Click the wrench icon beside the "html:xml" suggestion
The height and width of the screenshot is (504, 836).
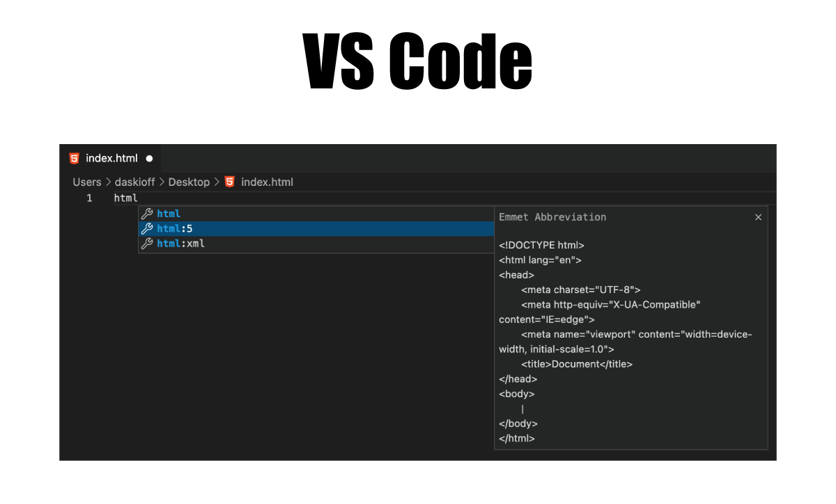pyautogui.click(x=148, y=244)
